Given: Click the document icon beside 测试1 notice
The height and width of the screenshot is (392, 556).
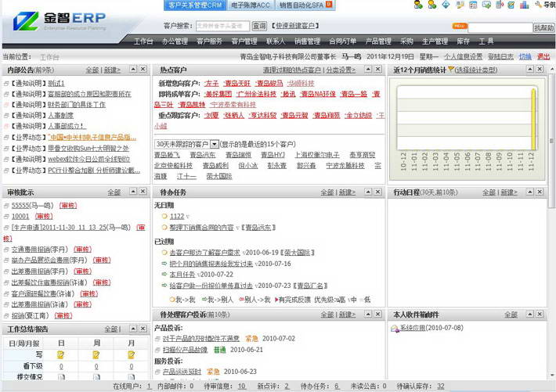Looking at the screenshot, I should point(6,84).
